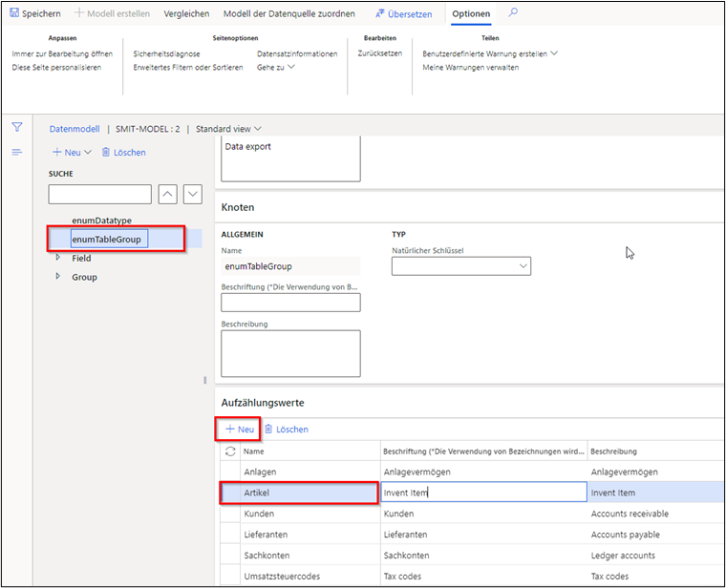726x588 pixels.
Task: Open the Standard view dropdown
Action: [x=228, y=129]
